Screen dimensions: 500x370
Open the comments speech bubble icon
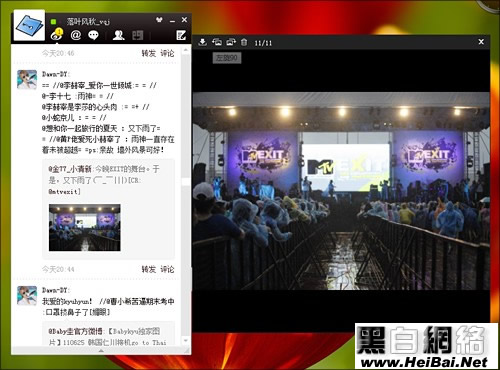coord(93,35)
